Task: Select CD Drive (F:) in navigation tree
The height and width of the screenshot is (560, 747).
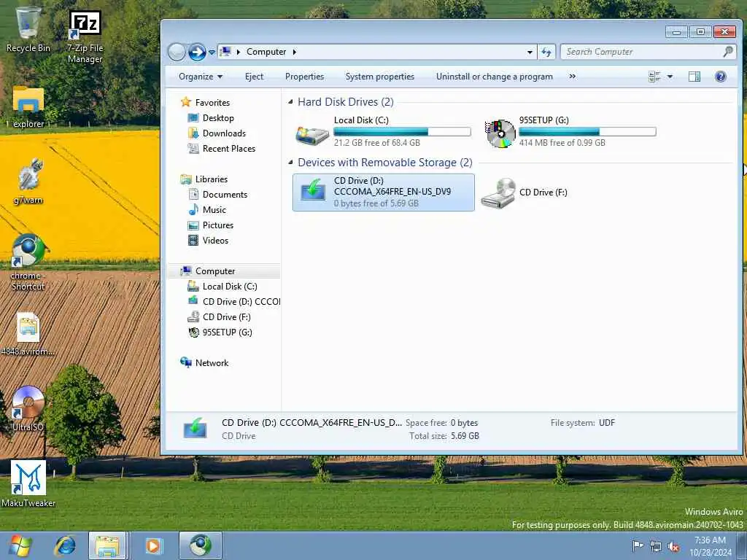Action: [226, 317]
